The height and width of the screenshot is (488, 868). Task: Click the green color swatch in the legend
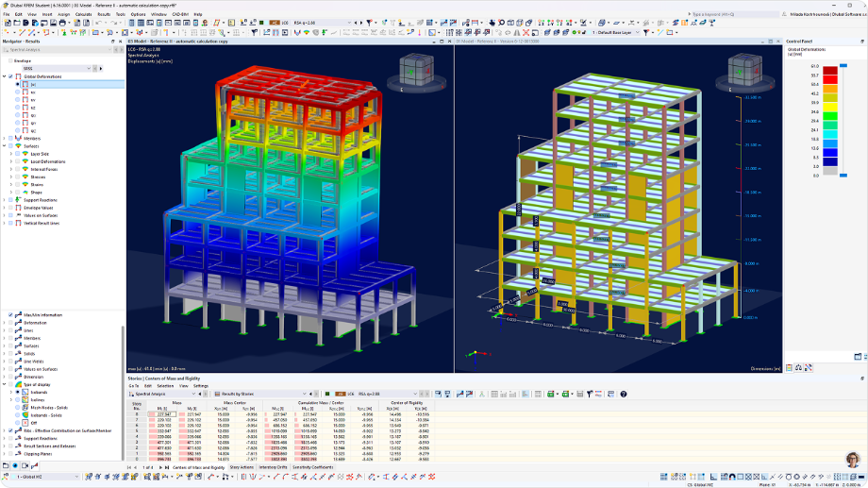point(830,116)
